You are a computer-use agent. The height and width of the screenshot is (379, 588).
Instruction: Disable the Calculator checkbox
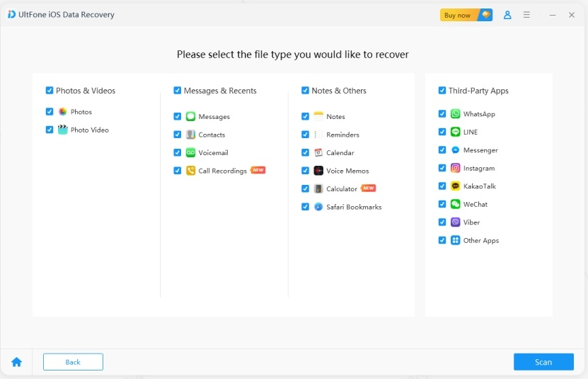click(305, 188)
